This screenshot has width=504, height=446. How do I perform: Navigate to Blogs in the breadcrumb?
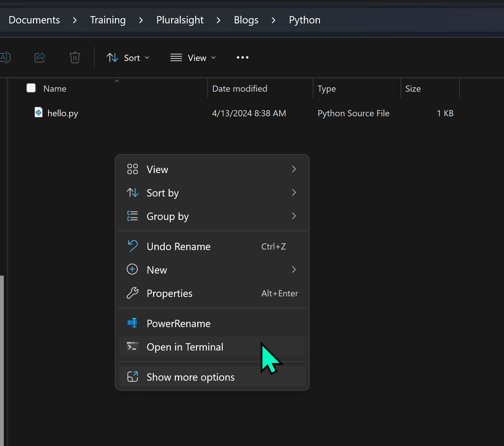[x=246, y=20]
